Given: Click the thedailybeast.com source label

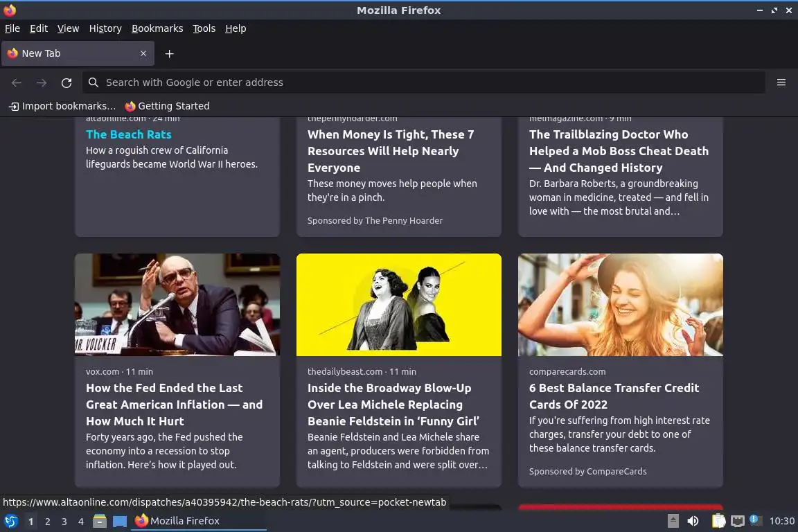Looking at the screenshot, I should (344, 371).
